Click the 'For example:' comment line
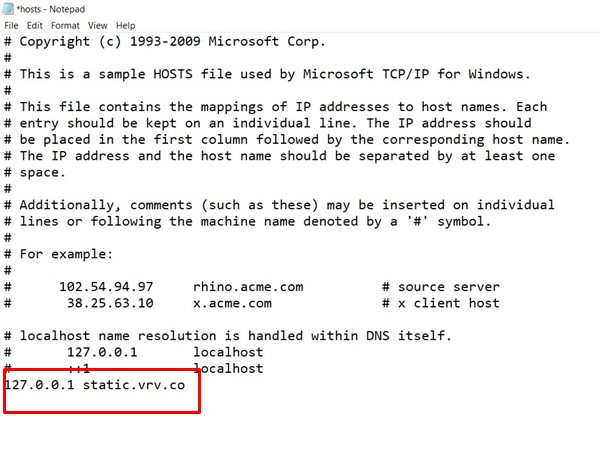 (x=59, y=254)
